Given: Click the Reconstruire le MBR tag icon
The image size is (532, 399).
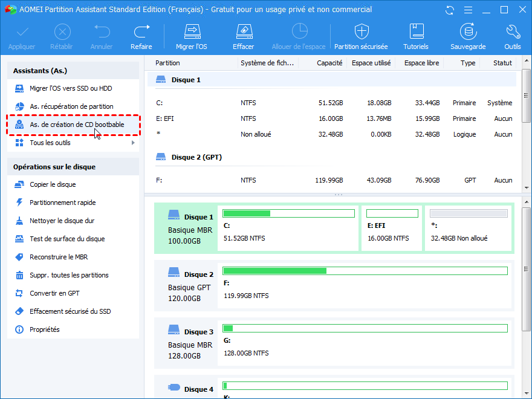Looking at the screenshot, I should 19,257.
